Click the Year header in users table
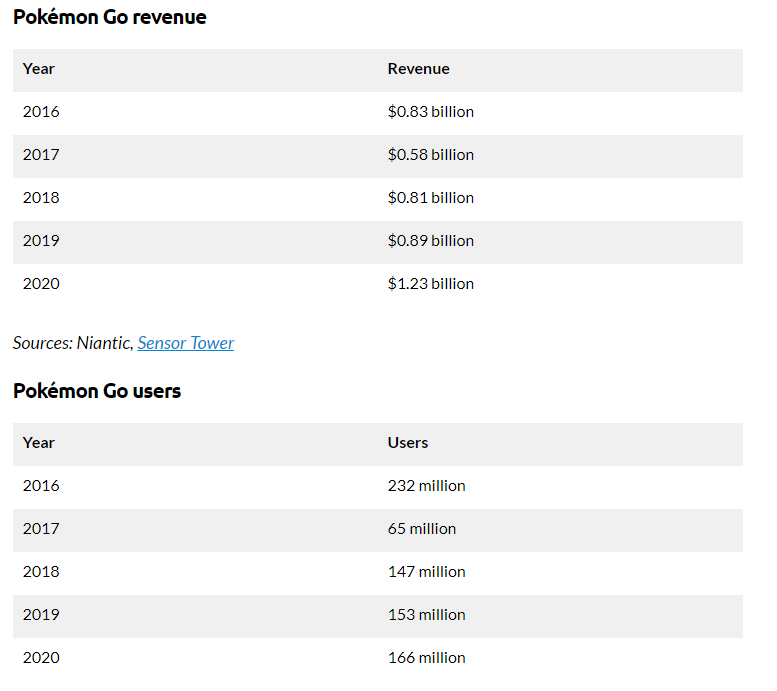This screenshot has width=777, height=691. [x=39, y=443]
